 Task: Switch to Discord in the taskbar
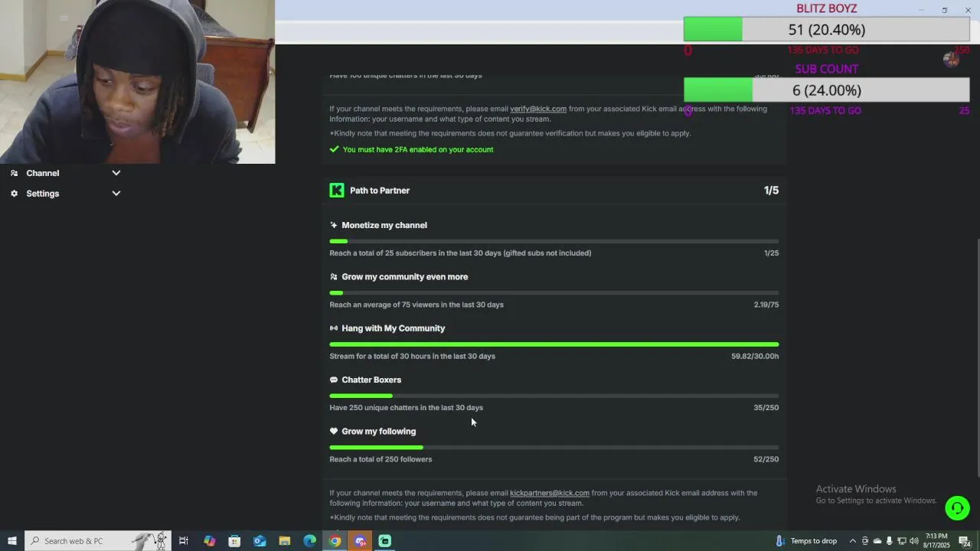click(x=361, y=541)
